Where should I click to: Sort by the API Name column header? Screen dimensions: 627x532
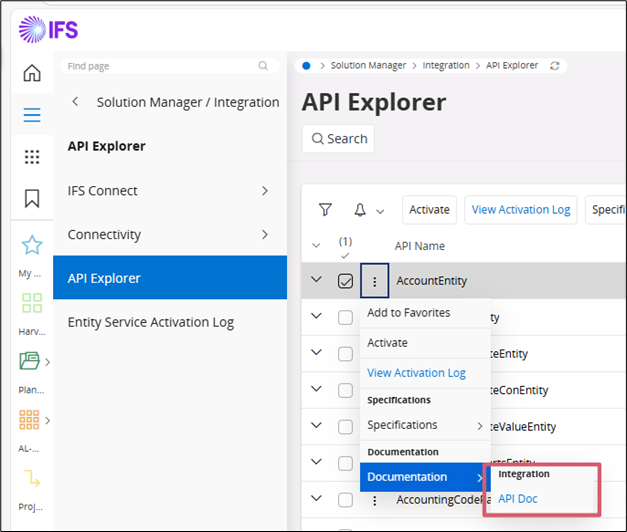coord(419,246)
